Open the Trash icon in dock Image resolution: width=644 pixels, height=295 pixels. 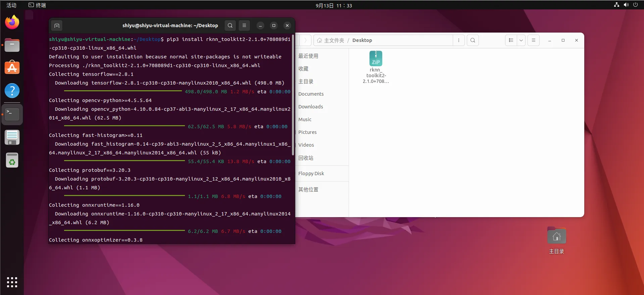click(12, 160)
